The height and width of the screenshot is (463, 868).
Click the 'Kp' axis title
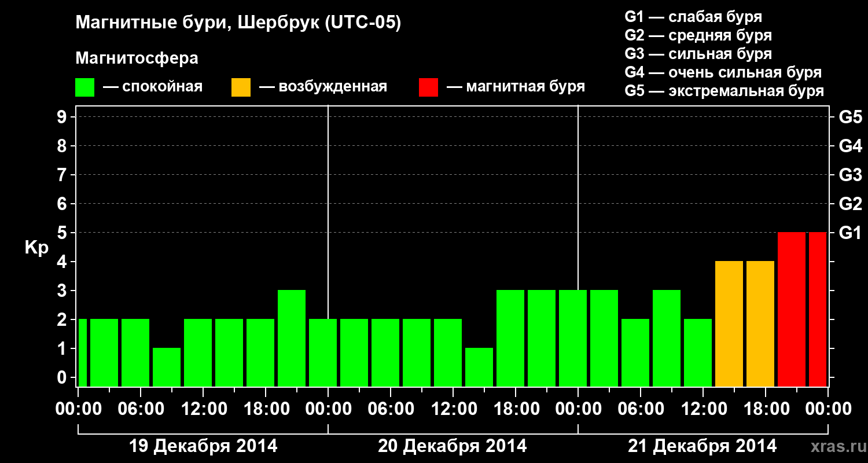tap(36, 248)
